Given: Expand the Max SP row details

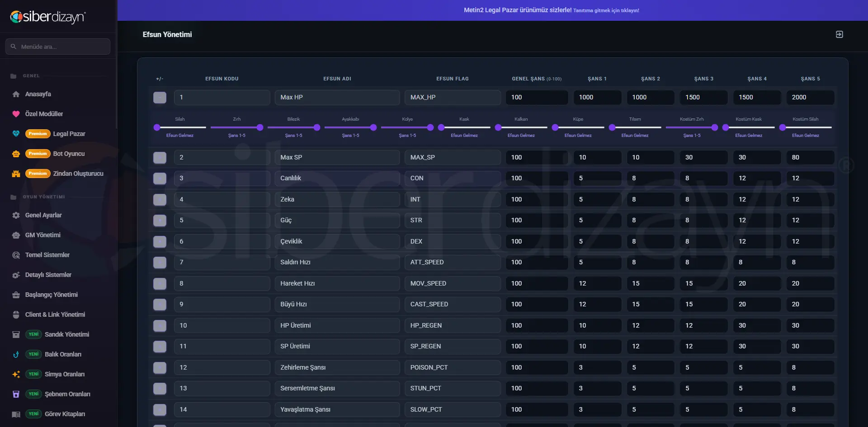Looking at the screenshot, I should tap(160, 158).
